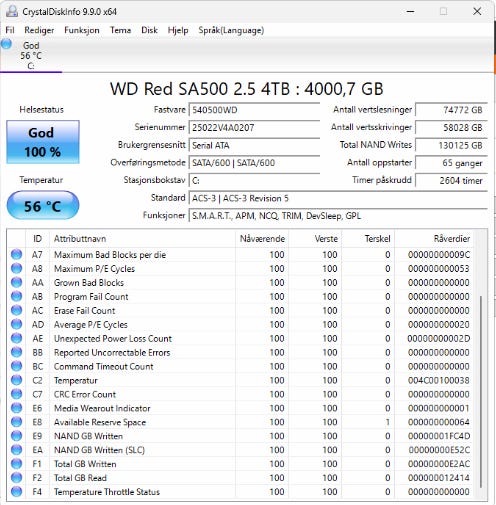Click the 56 °C temperature button
The height and width of the screenshot is (505, 496).
43,206
